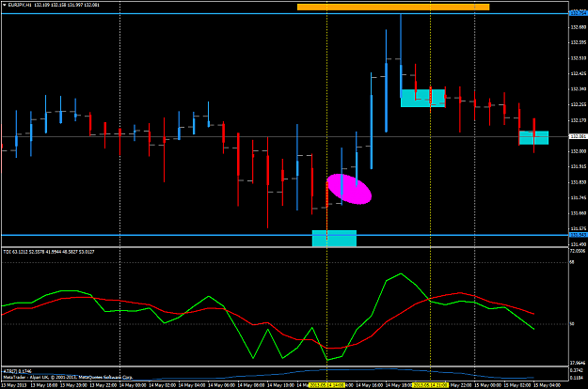This screenshot has height=389, width=588.
Task: Click the small arrow before the EURJPY,H1 title
Action: (x=4, y=5)
